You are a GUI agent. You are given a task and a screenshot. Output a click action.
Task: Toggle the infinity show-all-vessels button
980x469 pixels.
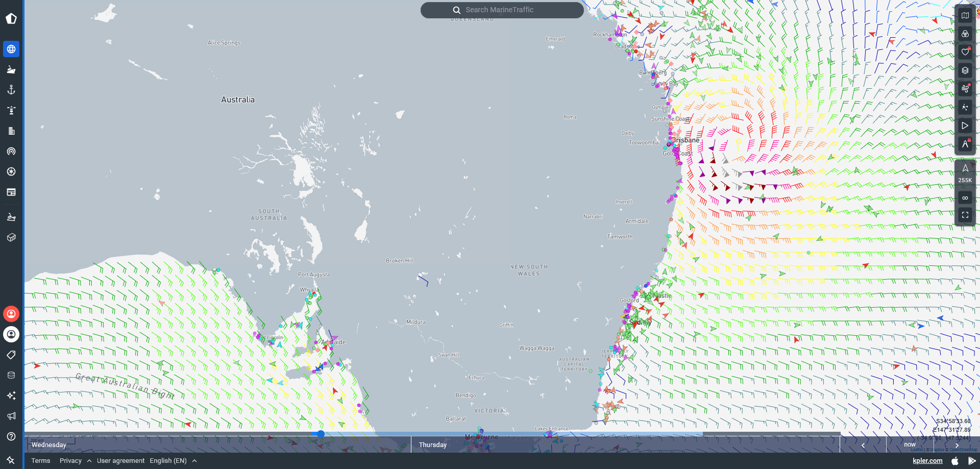(x=965, y=198)
